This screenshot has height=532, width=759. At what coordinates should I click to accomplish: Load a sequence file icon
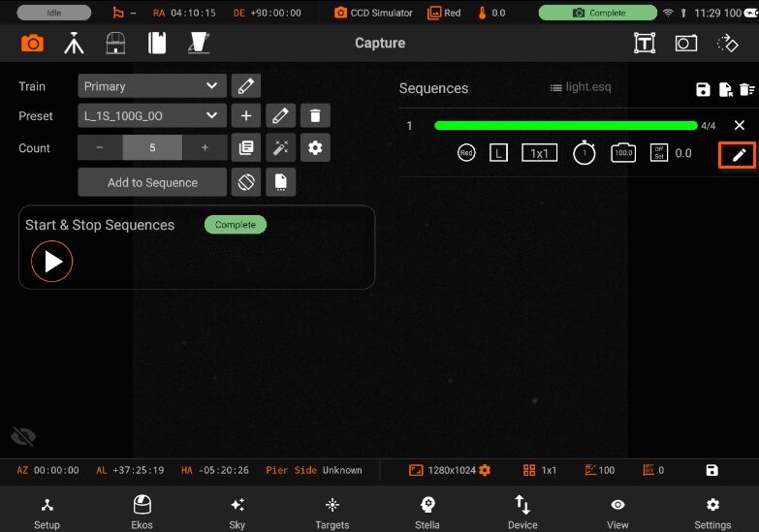coord(725,89)
